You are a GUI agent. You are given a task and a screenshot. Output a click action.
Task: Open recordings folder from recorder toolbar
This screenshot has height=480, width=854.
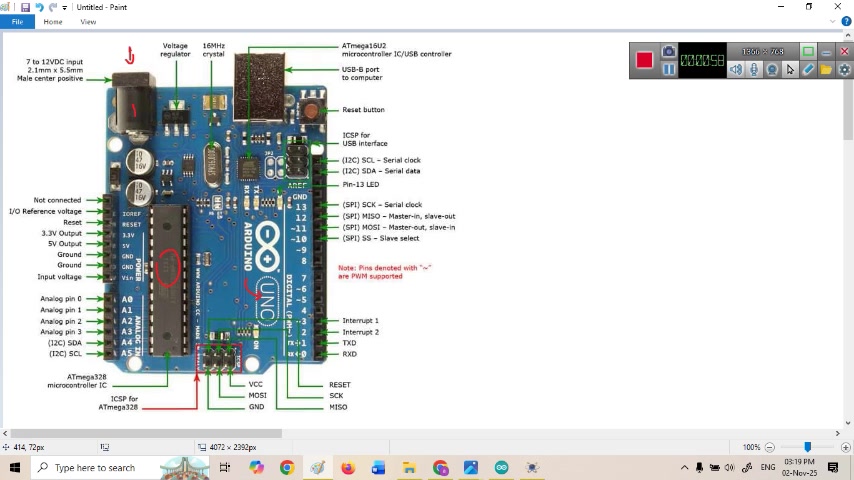(x=826, y=70)
